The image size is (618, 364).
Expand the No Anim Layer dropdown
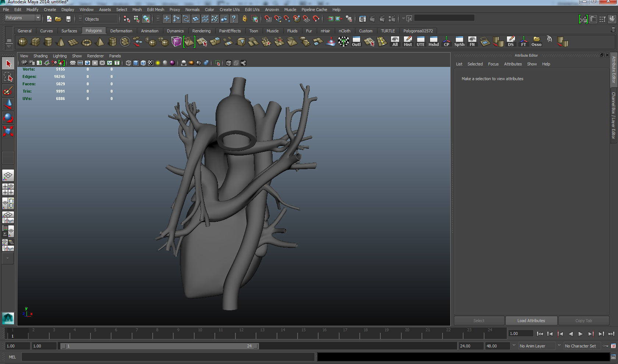tap(514, 346)
